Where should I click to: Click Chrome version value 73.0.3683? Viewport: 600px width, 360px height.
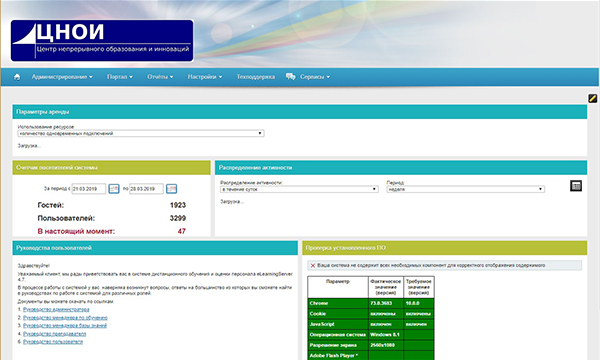click(x=381, y=303)
